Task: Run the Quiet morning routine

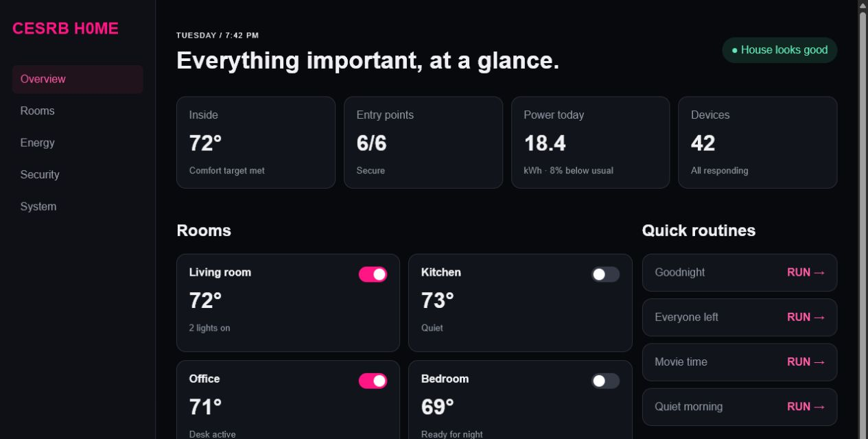Action: (740, 407)
